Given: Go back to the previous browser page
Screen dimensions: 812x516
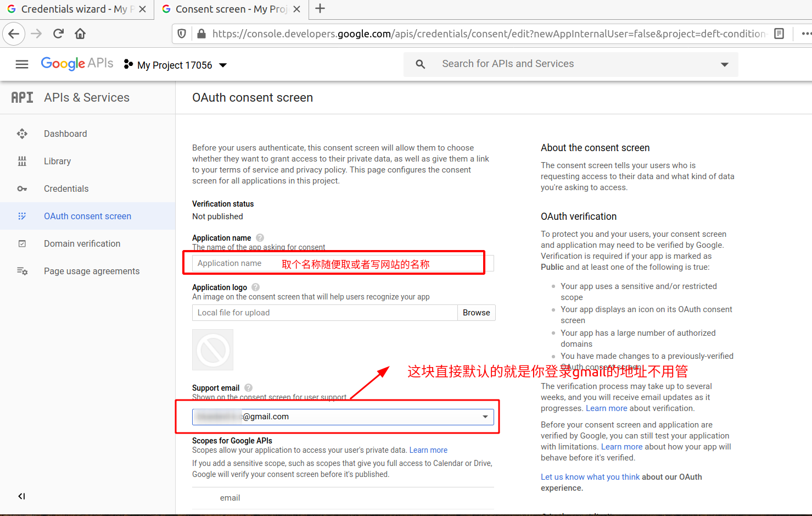Looking at the screenshot, I should [x=14, y=34].
